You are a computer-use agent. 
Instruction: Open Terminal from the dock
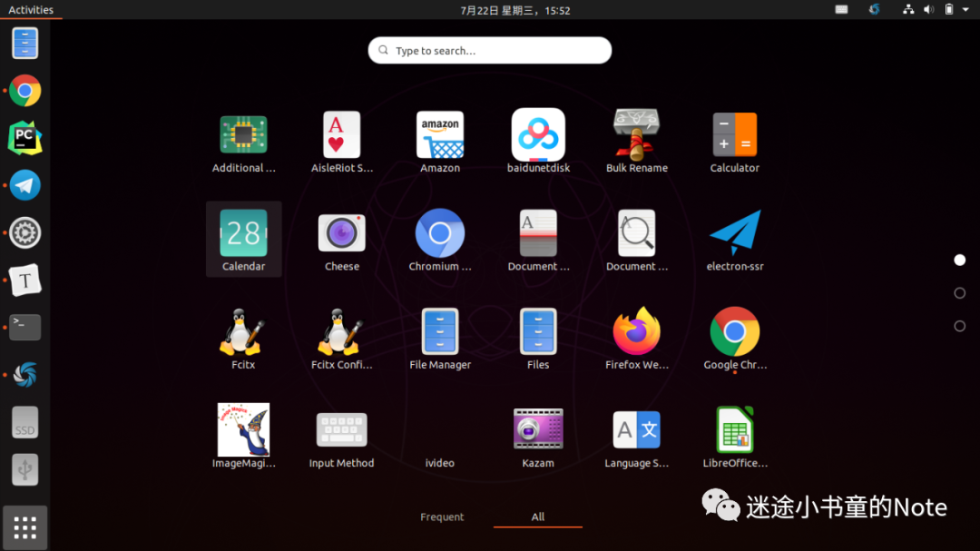coord(25,327)
